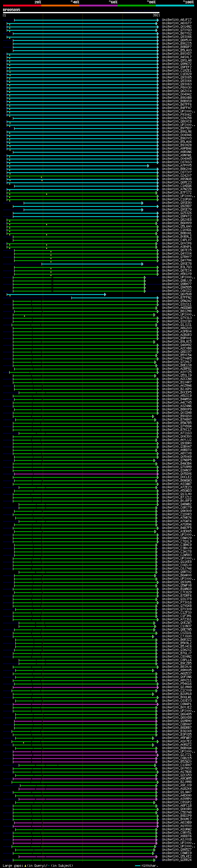Select UniRef100_Q9PKT2 hit

[177, 216]
